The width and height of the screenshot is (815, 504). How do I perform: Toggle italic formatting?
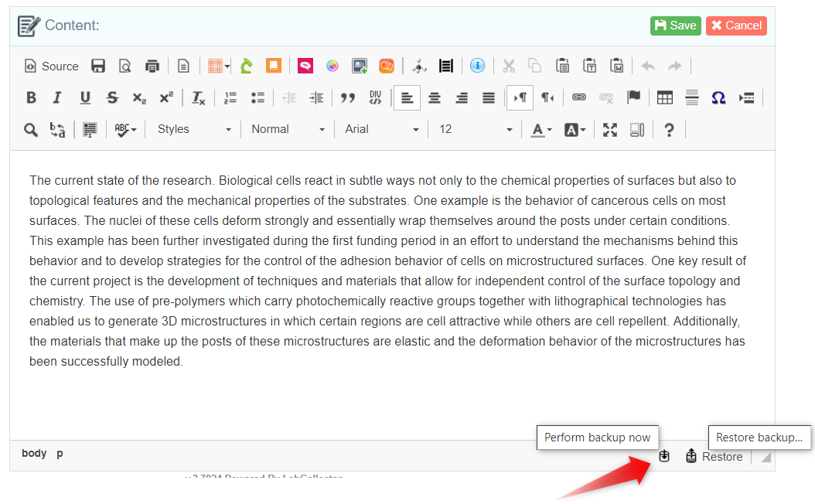(57, 97)
